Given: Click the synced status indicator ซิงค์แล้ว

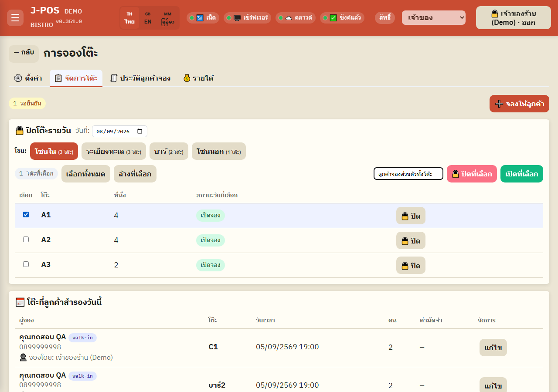Looking at the screenshot, I should [342, 18].
